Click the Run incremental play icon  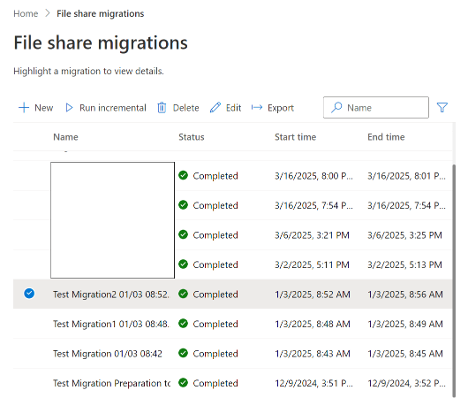click(x=69, y=108)
